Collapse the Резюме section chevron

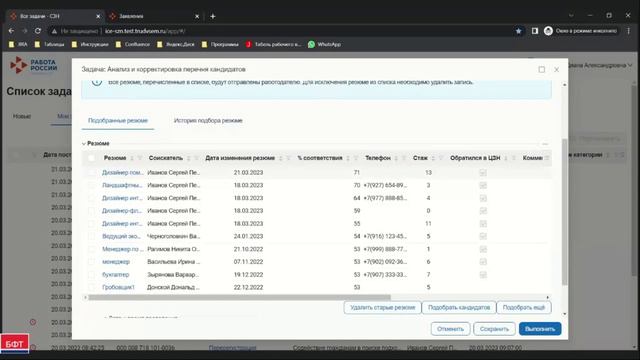(x=84, y=144)
